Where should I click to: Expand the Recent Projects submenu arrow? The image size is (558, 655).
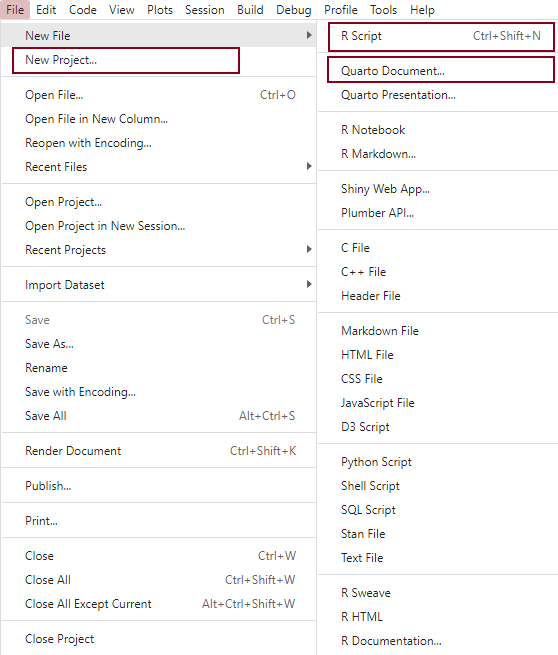(309, 249)
